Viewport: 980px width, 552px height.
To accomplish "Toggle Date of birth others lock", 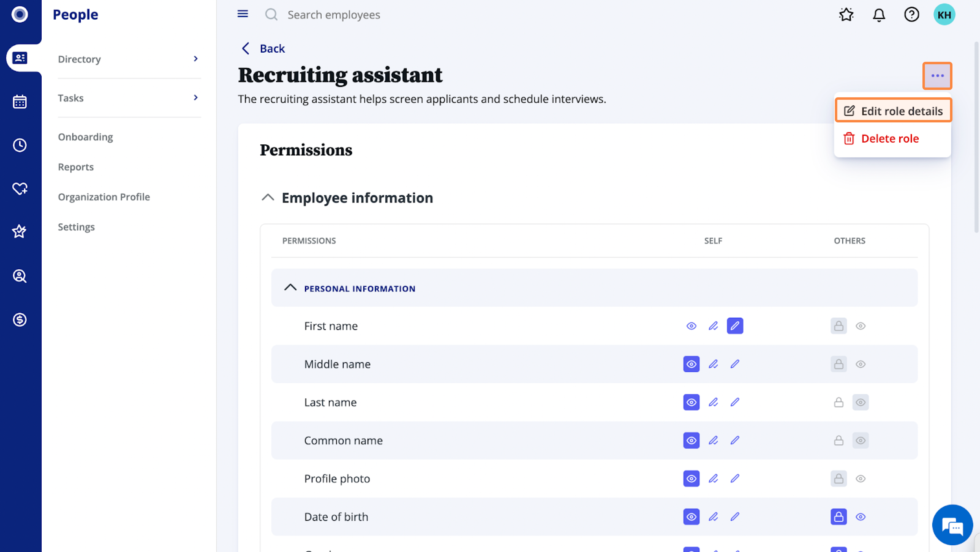I will [x=839, y=517].
